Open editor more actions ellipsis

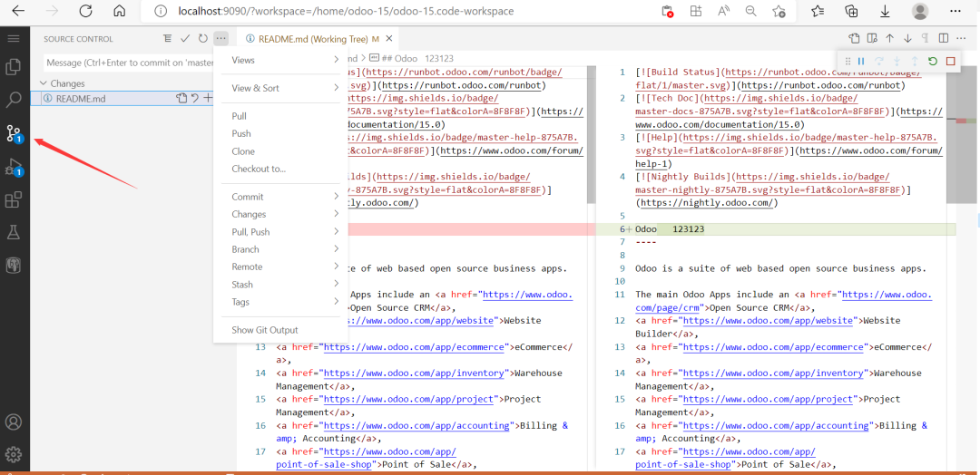(x=962, y=39)
